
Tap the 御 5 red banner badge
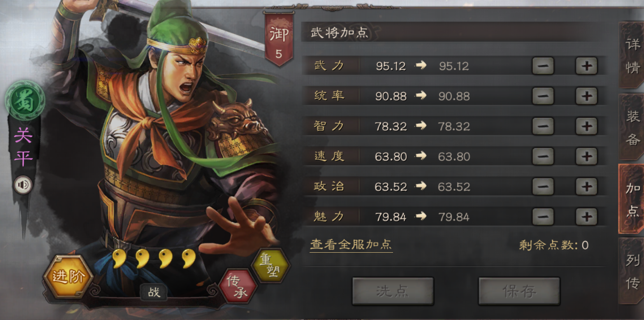click(279, 40)
